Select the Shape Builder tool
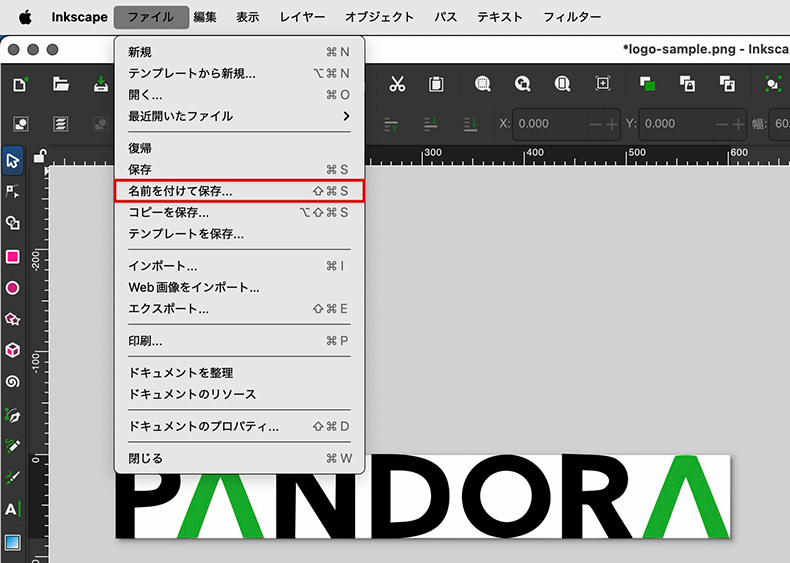This screenshot has height=563, width=790. click(x=13, y=223)
